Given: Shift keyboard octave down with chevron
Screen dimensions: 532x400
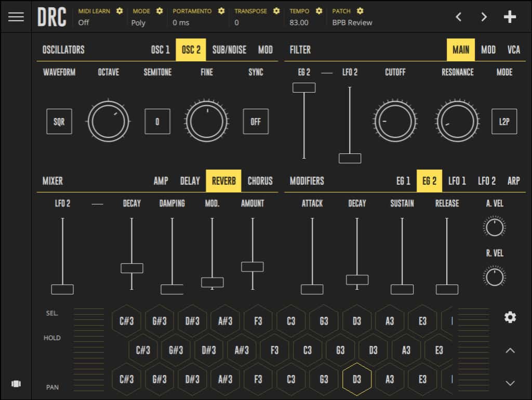Looking at the screenshot, I should click(x=510, y=383).
